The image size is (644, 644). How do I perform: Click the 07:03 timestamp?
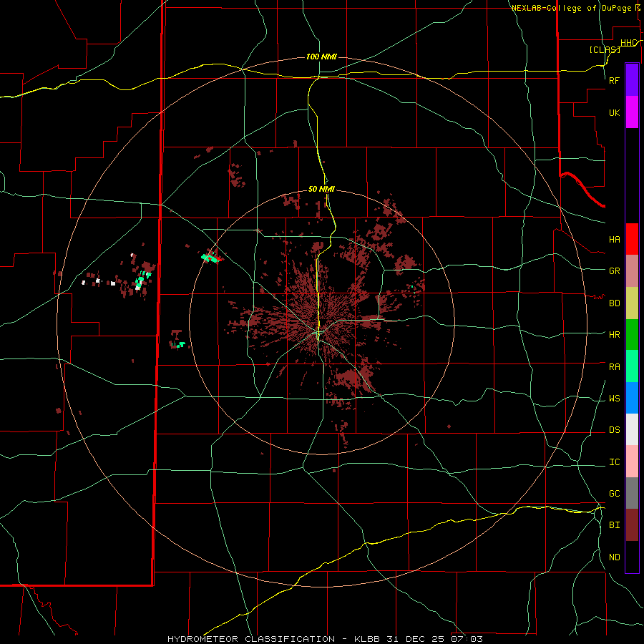pyautogui.click(x=467, y=639)
